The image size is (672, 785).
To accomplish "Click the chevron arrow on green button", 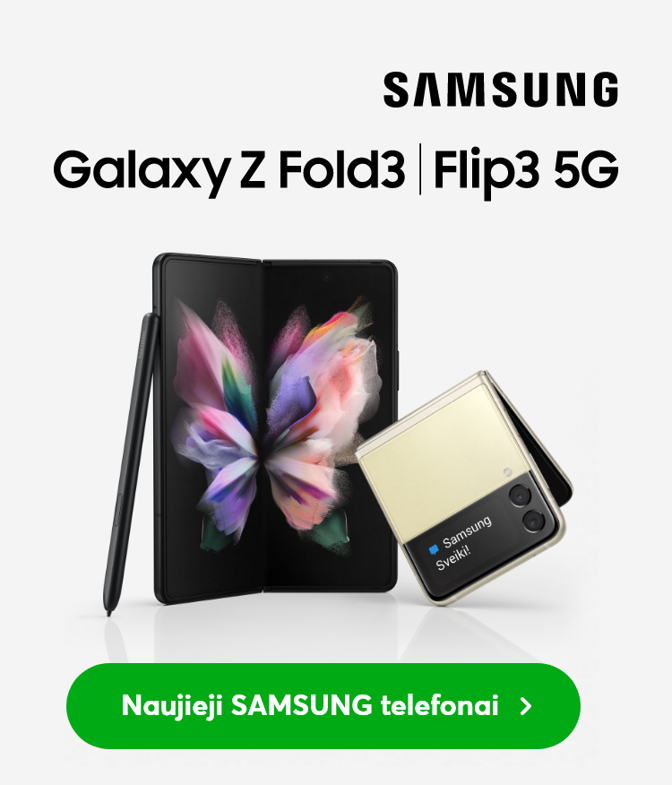I will pos(526,706).
